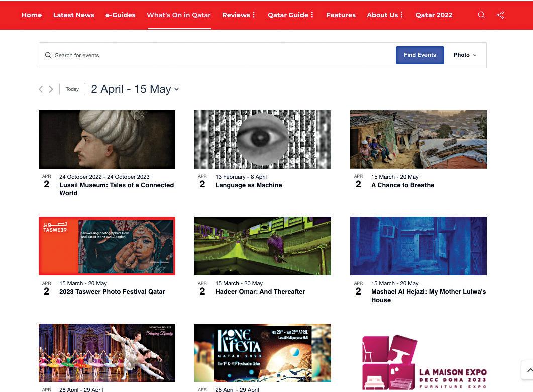
Task: Click the K-One Festa Qatar 2023 thumbnail
Action: pos(263,353)
